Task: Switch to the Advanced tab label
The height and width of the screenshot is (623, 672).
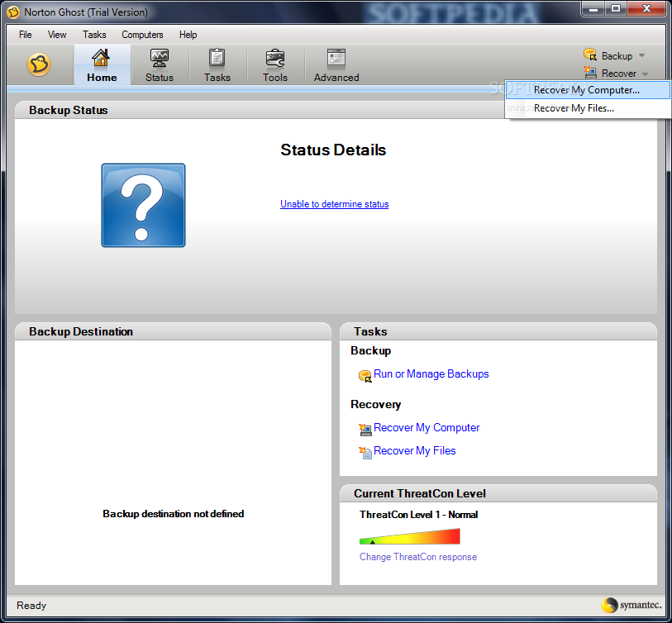Action: coord(336,78)
